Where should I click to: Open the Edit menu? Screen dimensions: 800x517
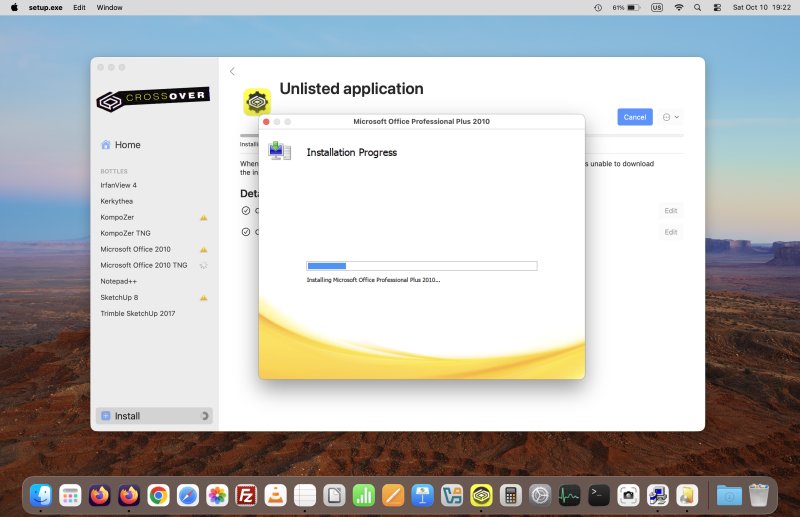(x=79, y=8)
